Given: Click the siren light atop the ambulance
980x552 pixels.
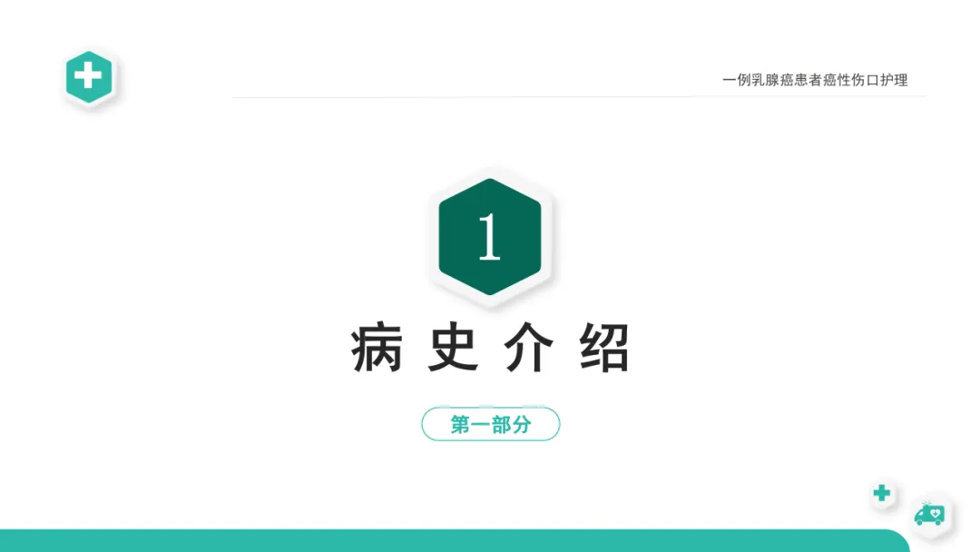Looking at the screenshot, I should (x=926, y=503).
